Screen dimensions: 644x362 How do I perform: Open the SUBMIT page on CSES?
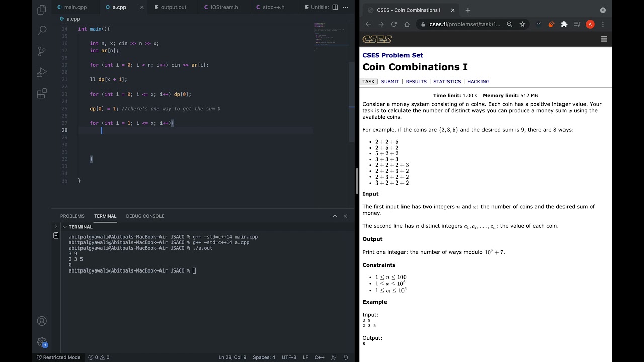click(x=390, y=82)
